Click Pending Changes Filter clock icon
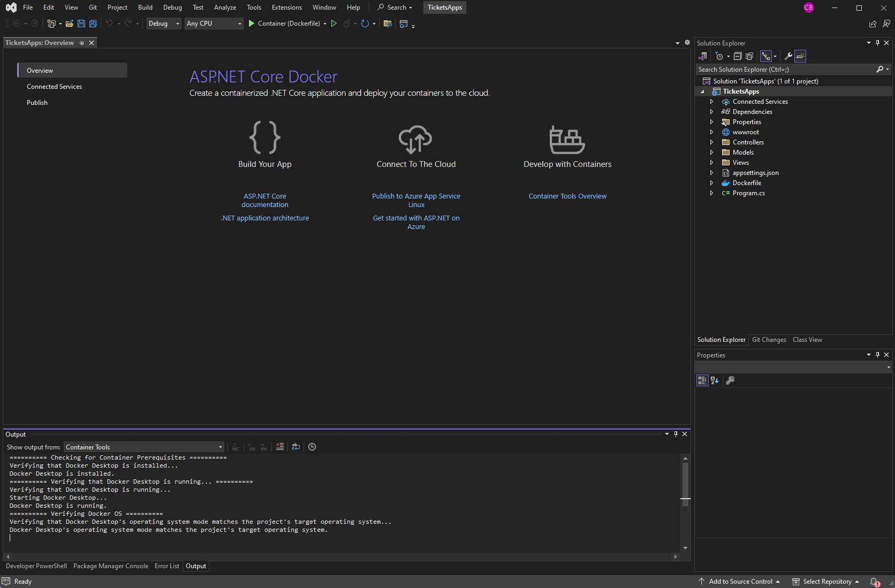This screenshot has width=895, height=588. click(719, 56)
